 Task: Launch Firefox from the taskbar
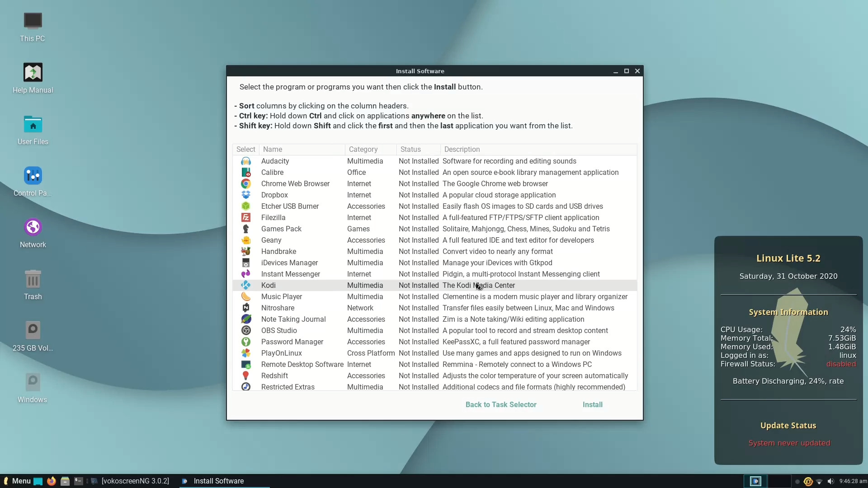click(52, 481)
